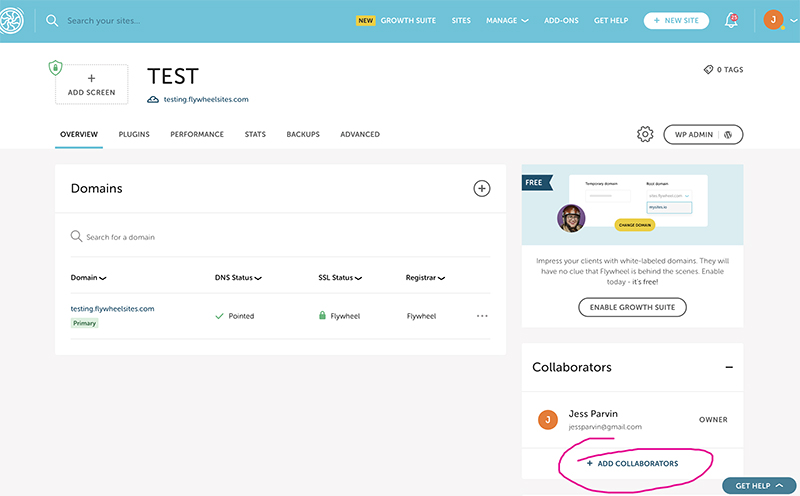Open the site settings gear icon
Image resolution: width=800 pixels, height=496 pixels.
point(645,134)
